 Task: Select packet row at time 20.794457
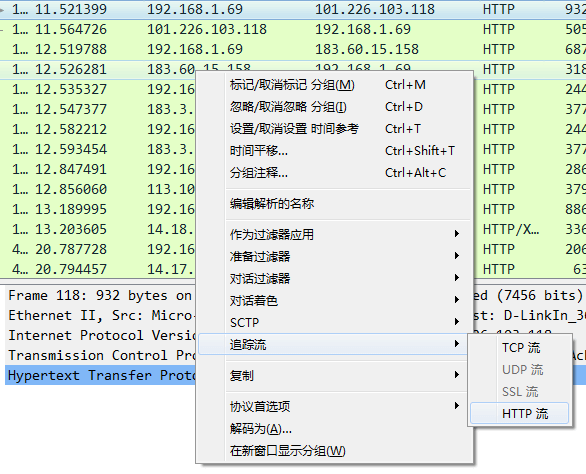(x=97, y=270)
